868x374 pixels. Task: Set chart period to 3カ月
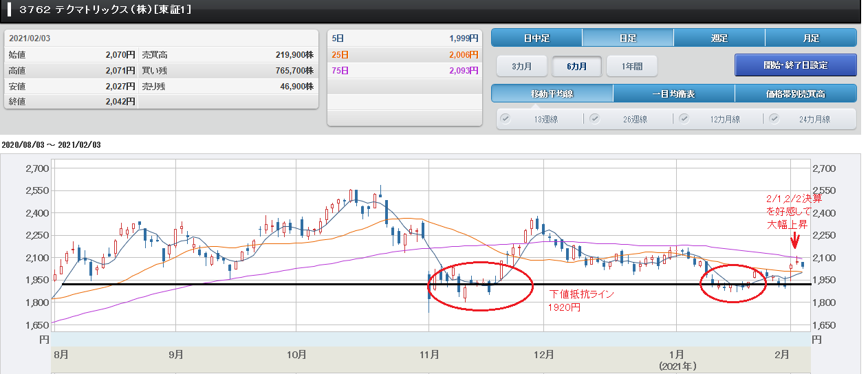click(x=521, y=66)
